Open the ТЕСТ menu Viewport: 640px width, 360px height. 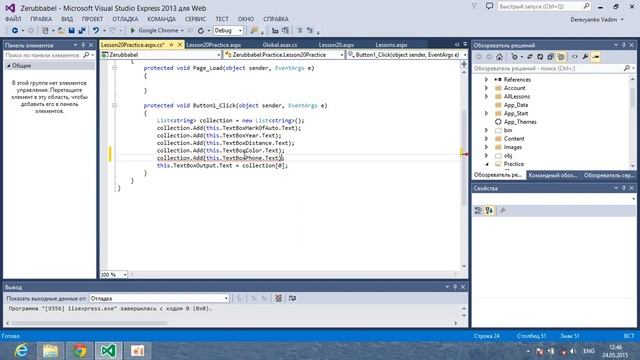tap(222, 19)
